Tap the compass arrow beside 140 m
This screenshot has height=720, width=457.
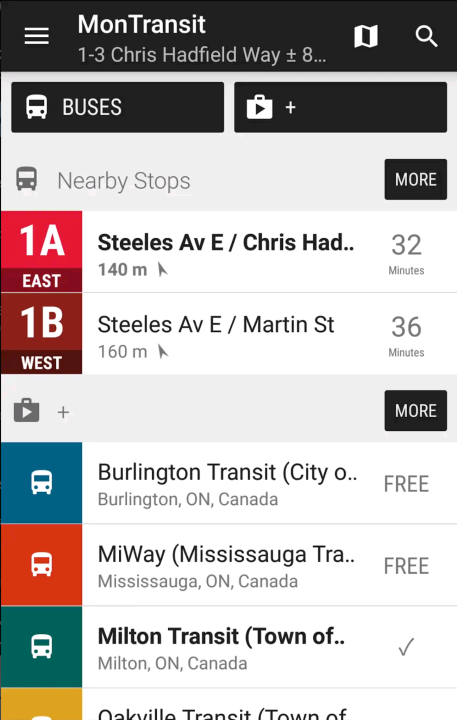pyautogui.click(x=162, y=270)
